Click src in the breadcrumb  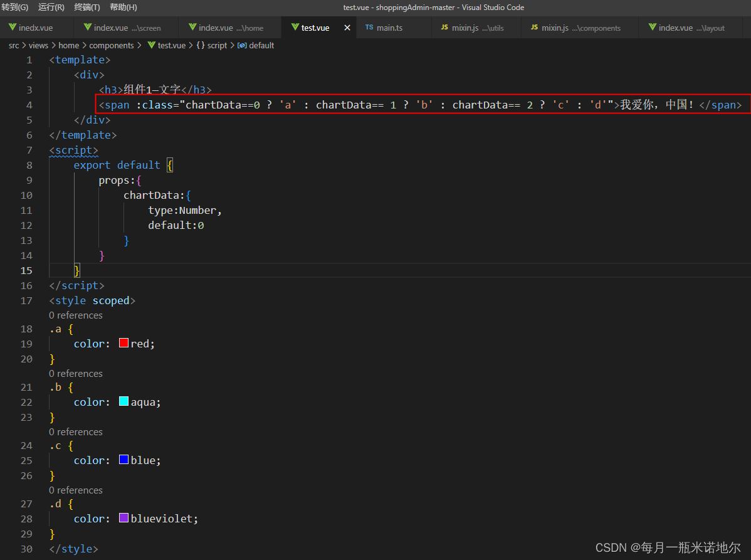(14, 46)
